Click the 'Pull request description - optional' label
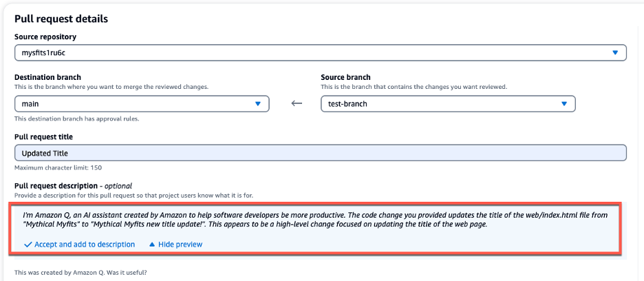The image size is (644, 281). pos(73,185)
